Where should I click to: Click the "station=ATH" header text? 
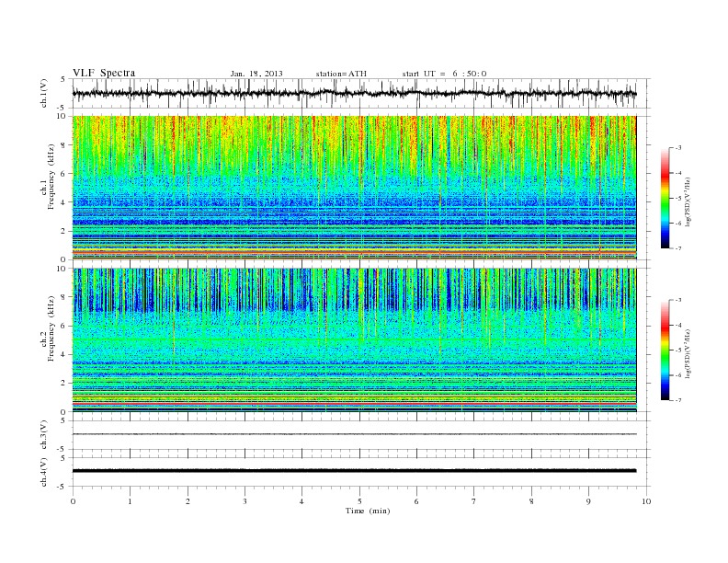[341, 74]
